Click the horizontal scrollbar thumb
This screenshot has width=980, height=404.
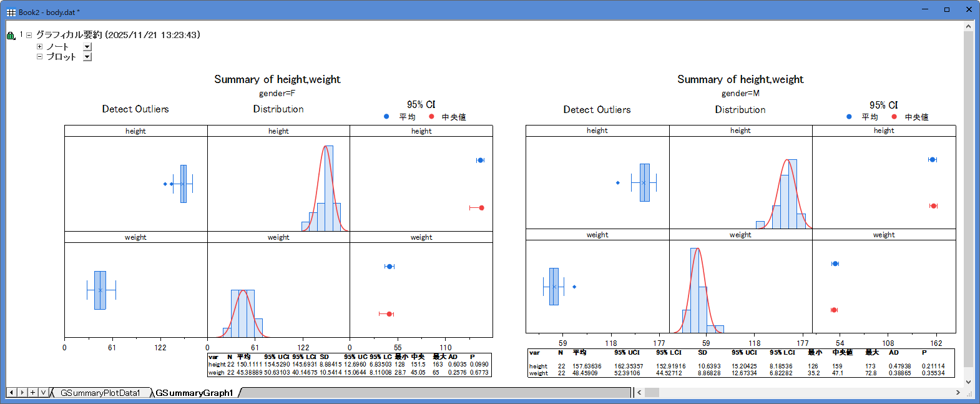pos(652,392)
